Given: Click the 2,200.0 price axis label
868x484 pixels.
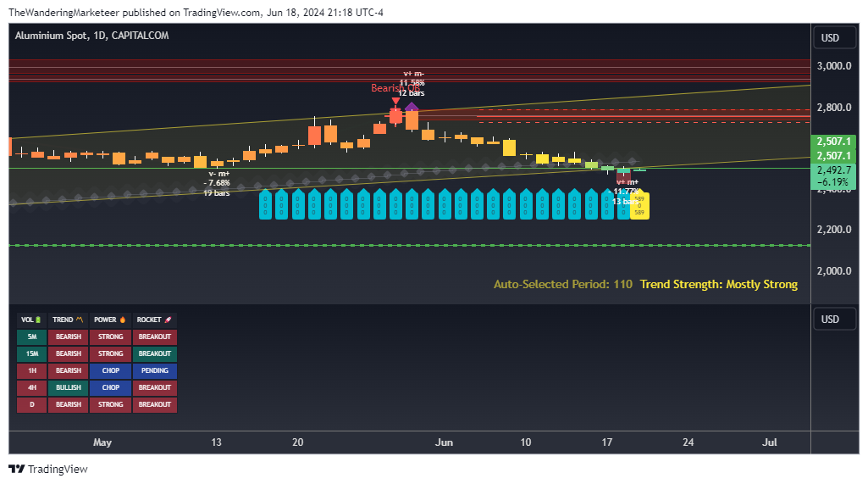Looking at the screenshot, I should click(834, 230).
